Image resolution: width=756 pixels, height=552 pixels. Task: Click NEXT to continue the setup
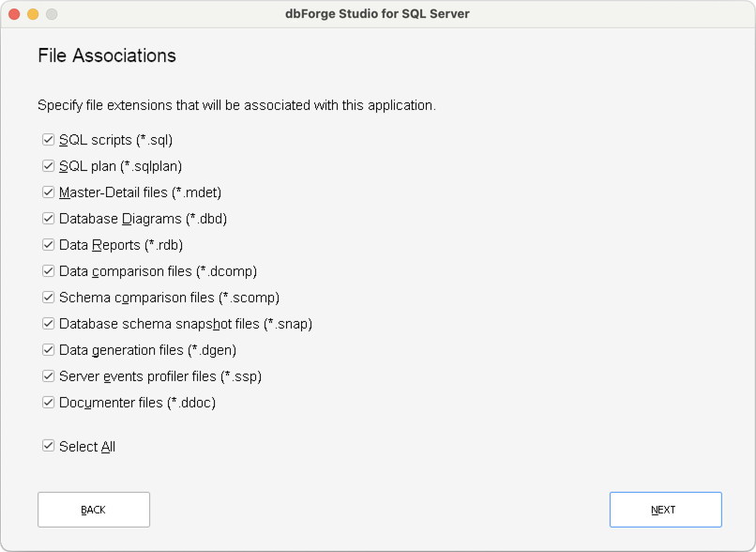(665, 509)
